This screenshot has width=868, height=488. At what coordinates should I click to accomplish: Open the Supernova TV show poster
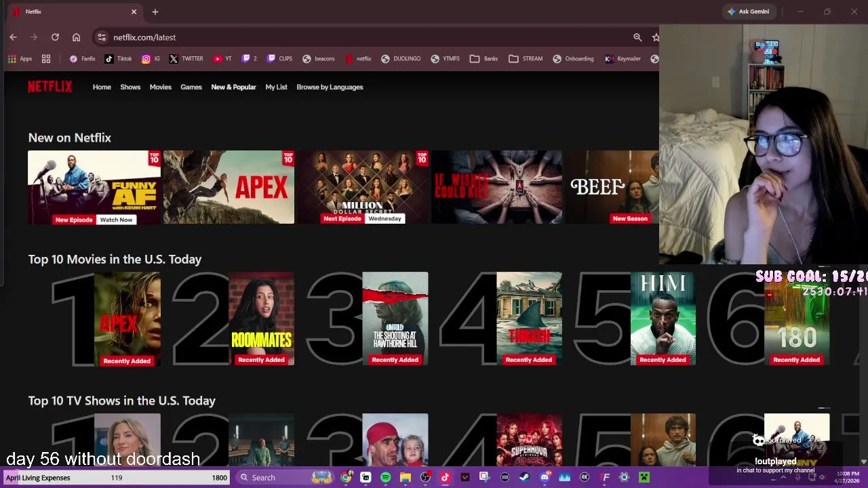coord(529,440)
